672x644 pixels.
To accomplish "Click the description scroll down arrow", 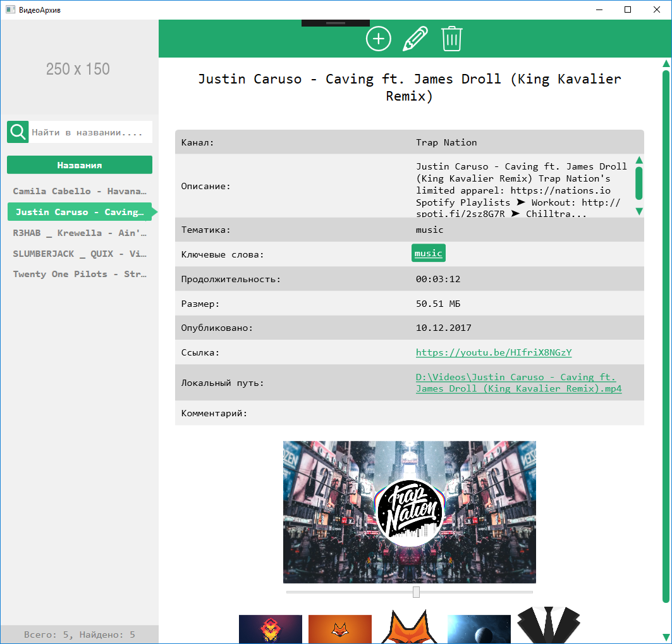I will tap(639, 211).
